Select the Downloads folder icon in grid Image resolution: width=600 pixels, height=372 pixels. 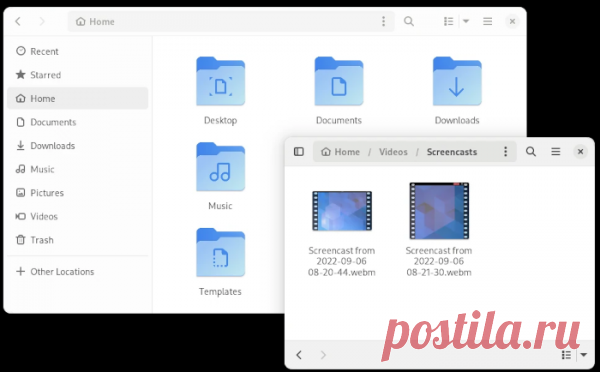(457, 82)
